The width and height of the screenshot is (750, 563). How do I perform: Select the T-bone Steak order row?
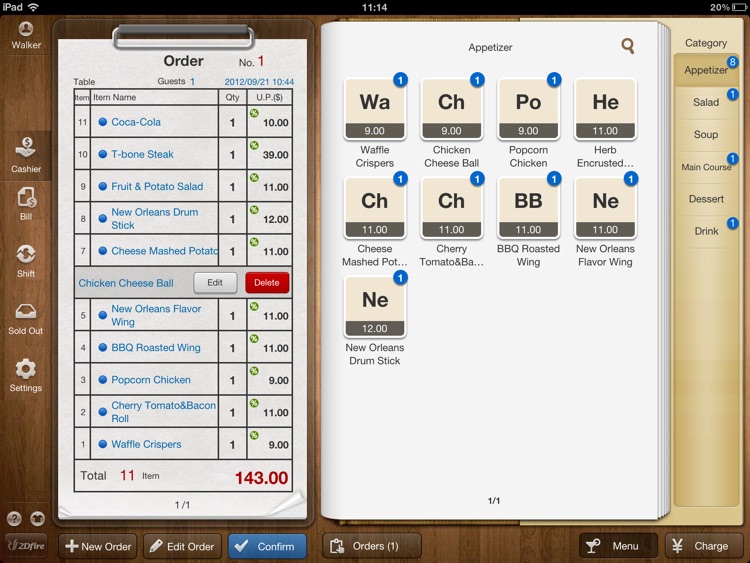tap(183, 154)
